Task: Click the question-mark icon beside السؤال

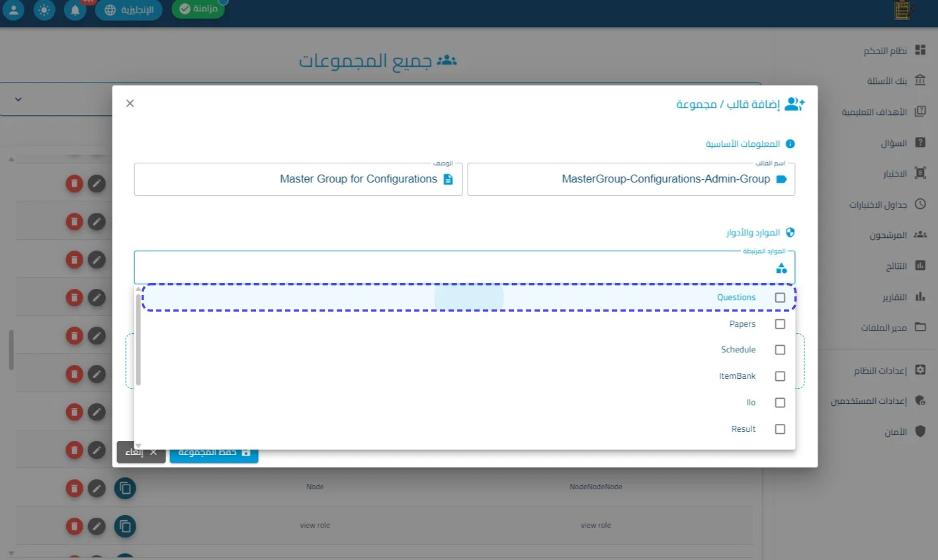Action: click(x=920, y=142)
